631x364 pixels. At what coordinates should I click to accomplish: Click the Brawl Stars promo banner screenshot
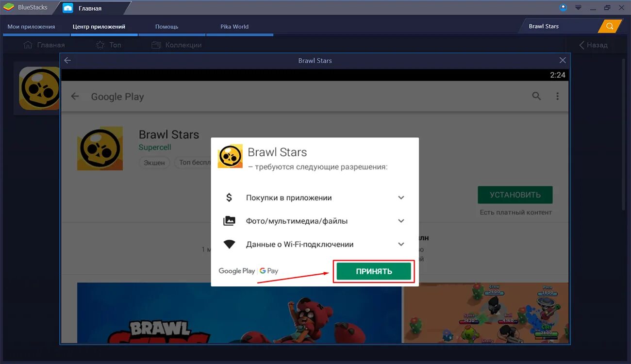point(239,313)
